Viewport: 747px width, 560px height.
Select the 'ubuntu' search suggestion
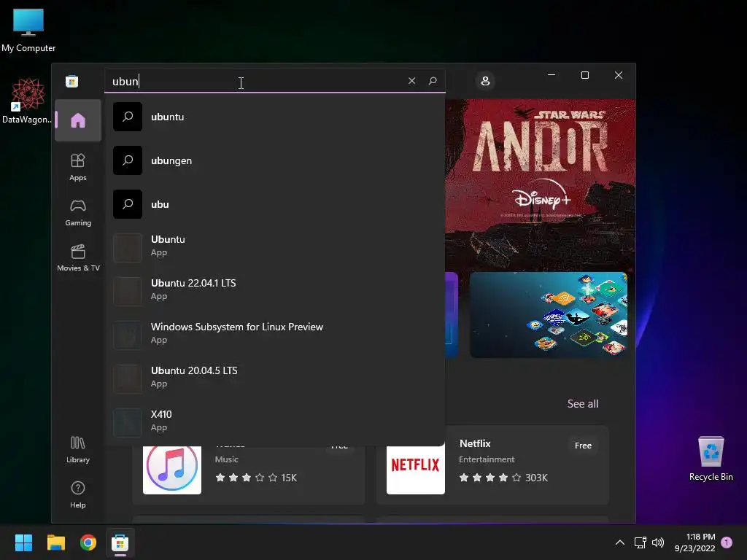point(275,117)
